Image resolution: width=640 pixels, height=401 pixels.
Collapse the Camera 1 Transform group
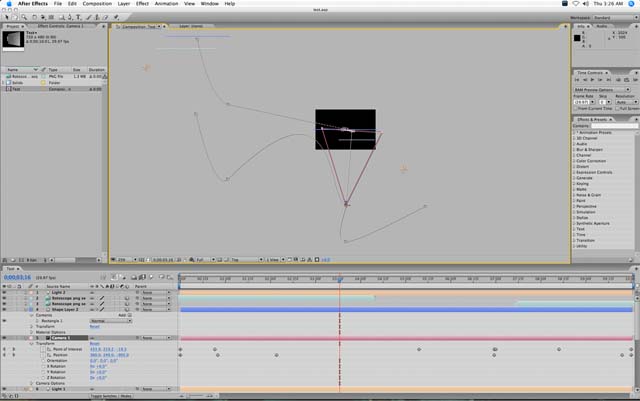tap(31, 344)
